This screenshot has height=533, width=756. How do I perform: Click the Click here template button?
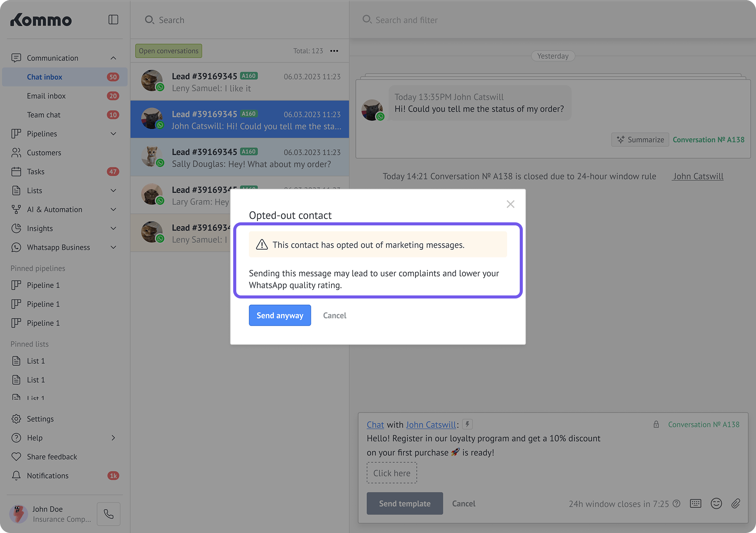392,473
